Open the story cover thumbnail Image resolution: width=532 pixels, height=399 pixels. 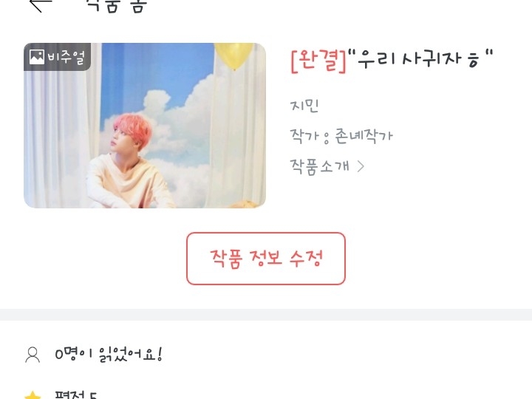(145, 125)
